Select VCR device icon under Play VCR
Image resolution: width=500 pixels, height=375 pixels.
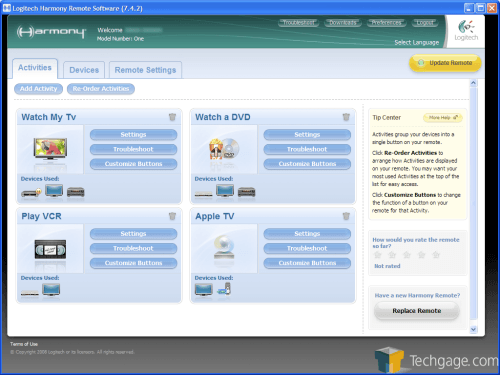30,293
